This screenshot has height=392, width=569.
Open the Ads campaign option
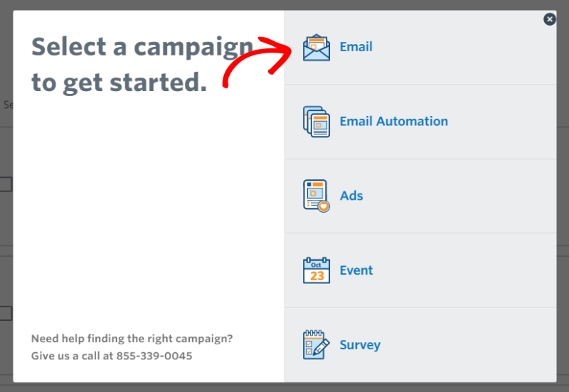tap(351, 196)
